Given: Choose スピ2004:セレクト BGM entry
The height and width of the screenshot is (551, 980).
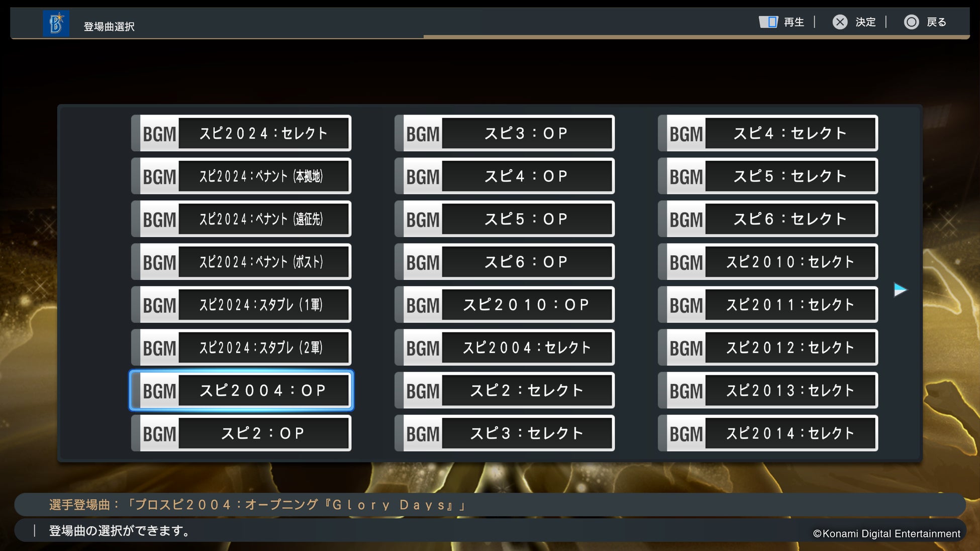Looking at the screenshot, I should (x=505, y=348).
